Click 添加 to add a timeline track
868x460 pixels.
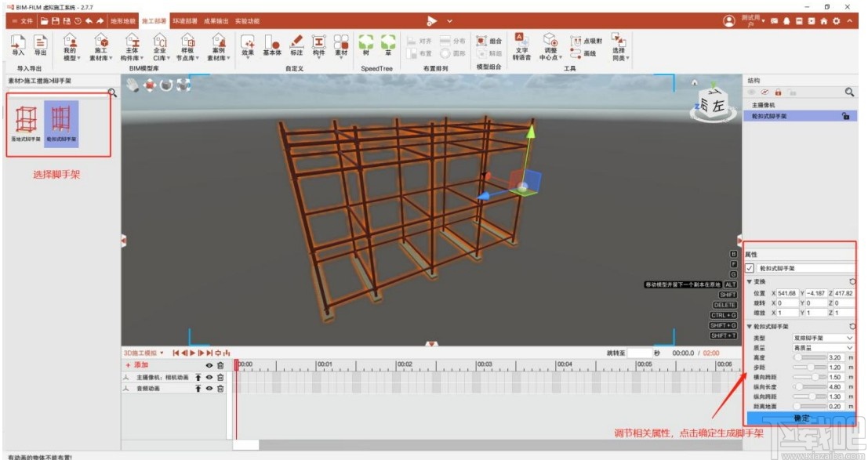click(x=140, y=364)
